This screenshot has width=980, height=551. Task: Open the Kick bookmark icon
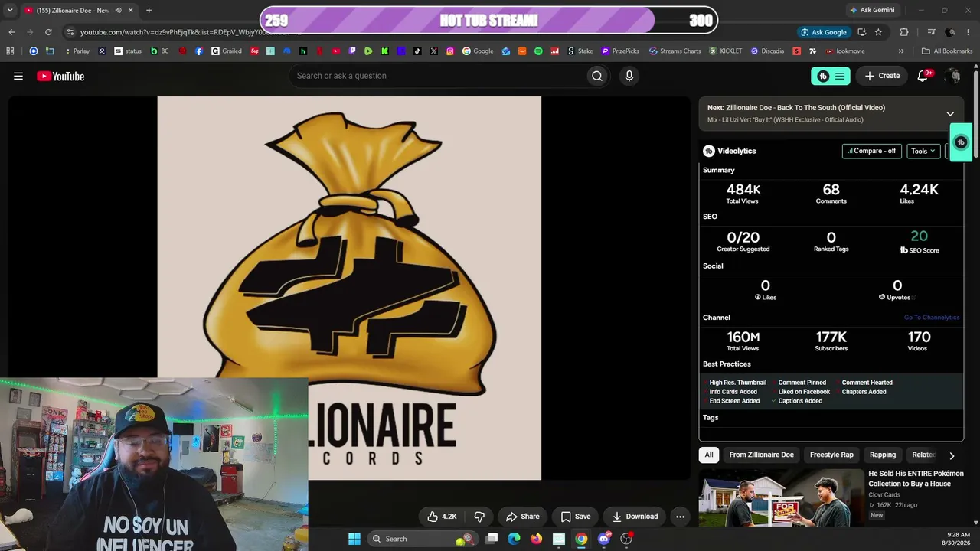384,51
